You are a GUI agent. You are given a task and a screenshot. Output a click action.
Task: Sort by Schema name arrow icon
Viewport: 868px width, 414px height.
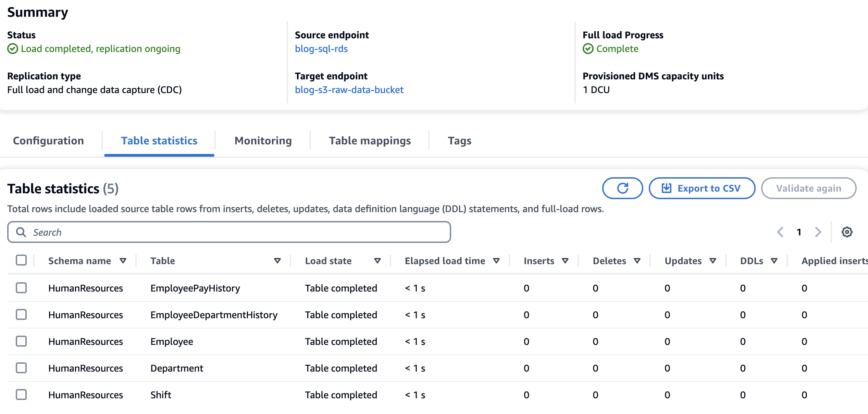[123, 261]
